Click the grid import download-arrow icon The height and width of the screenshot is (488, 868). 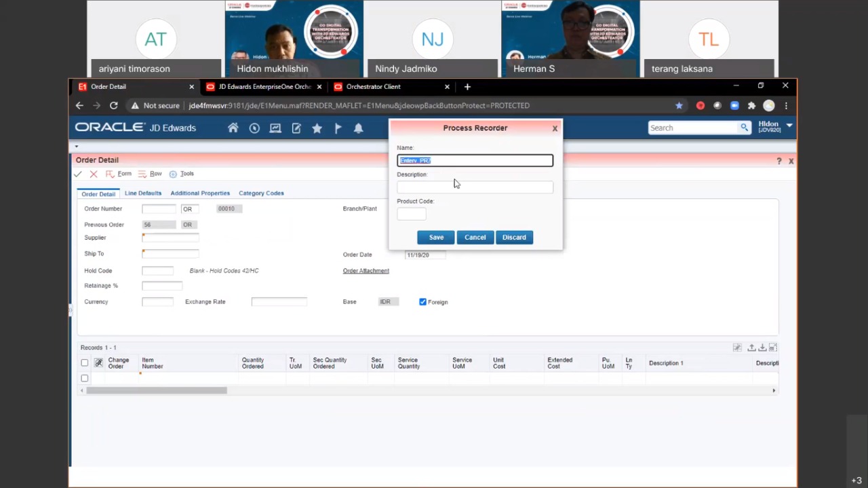click(x=762, y=348)
